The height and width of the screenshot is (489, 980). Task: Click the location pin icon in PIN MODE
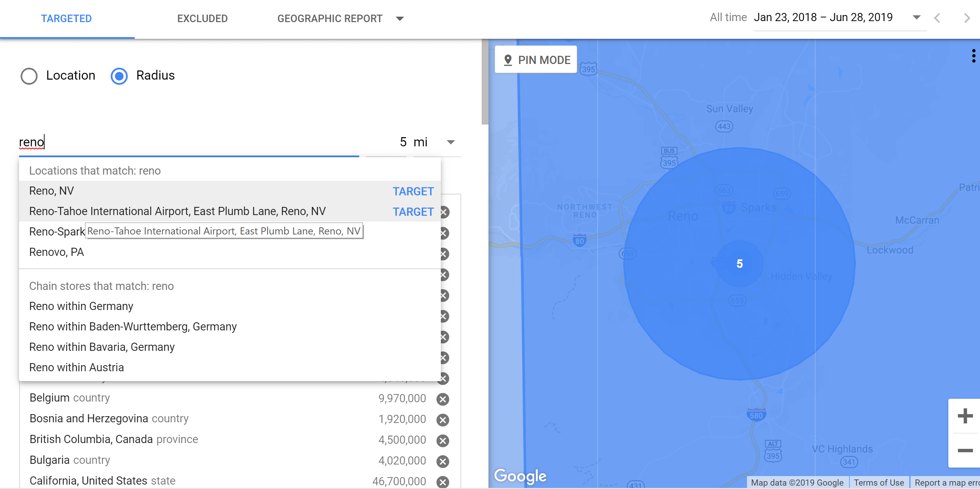(x=508, y=60)
